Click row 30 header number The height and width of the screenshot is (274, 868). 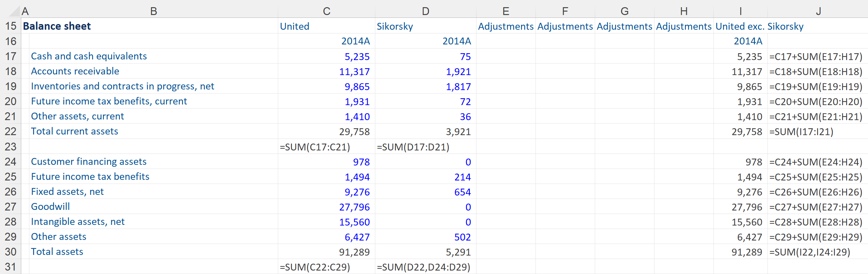10,252
